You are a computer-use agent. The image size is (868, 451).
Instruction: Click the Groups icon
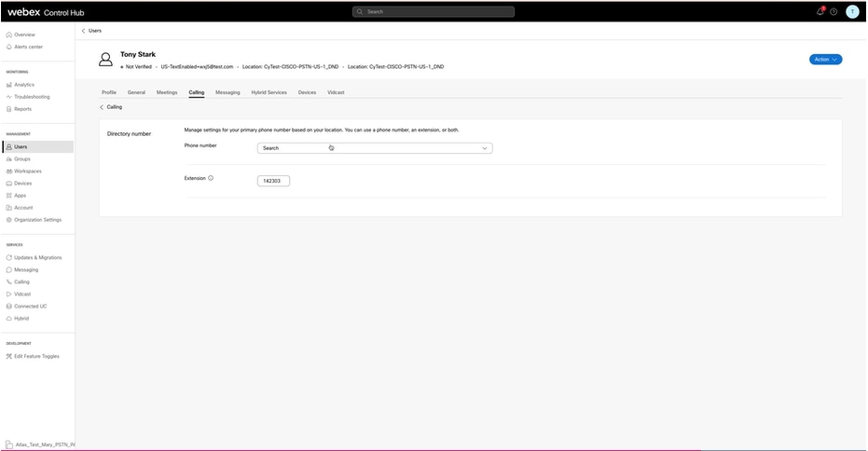tap(9, 158)
